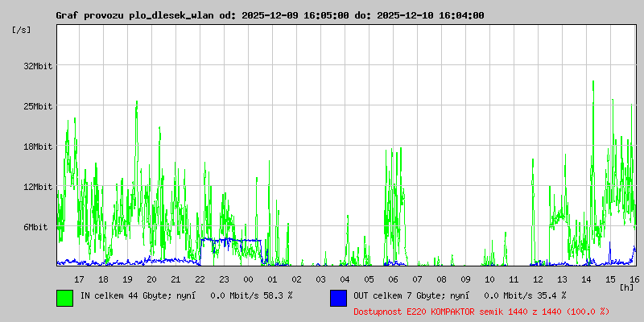Screen dimensions: 644x322
Task: Click the hour 15 x-axis label
Action: (x=611, y=279)
